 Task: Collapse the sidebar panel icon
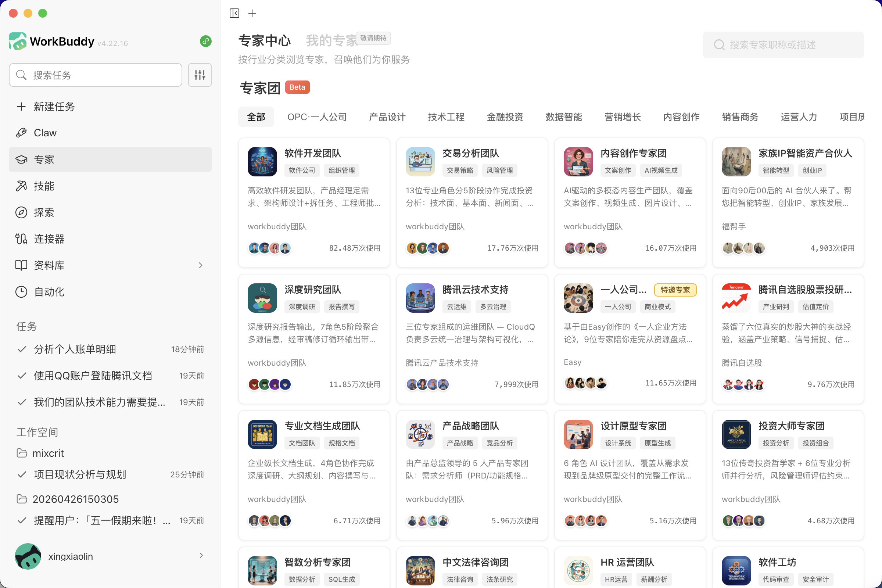point(234,14)
